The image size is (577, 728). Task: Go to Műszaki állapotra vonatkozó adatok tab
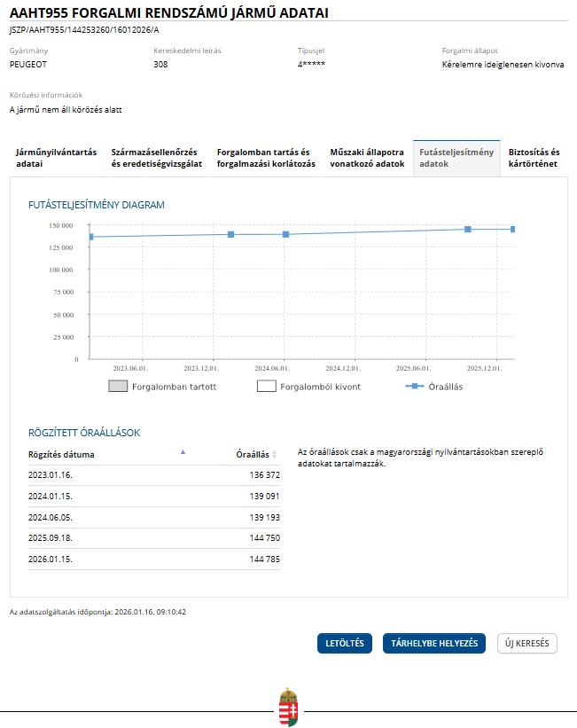(x=367, y=158)
